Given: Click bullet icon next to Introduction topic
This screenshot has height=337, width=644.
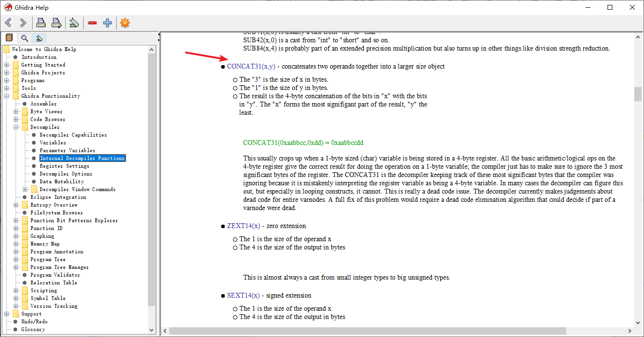Looking at the screenshot, I should [x=16, y=57].
